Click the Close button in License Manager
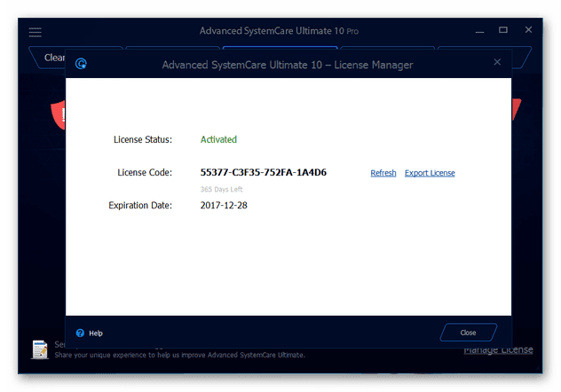The width and height of the screenshot is (561, 392). (469, 333)
